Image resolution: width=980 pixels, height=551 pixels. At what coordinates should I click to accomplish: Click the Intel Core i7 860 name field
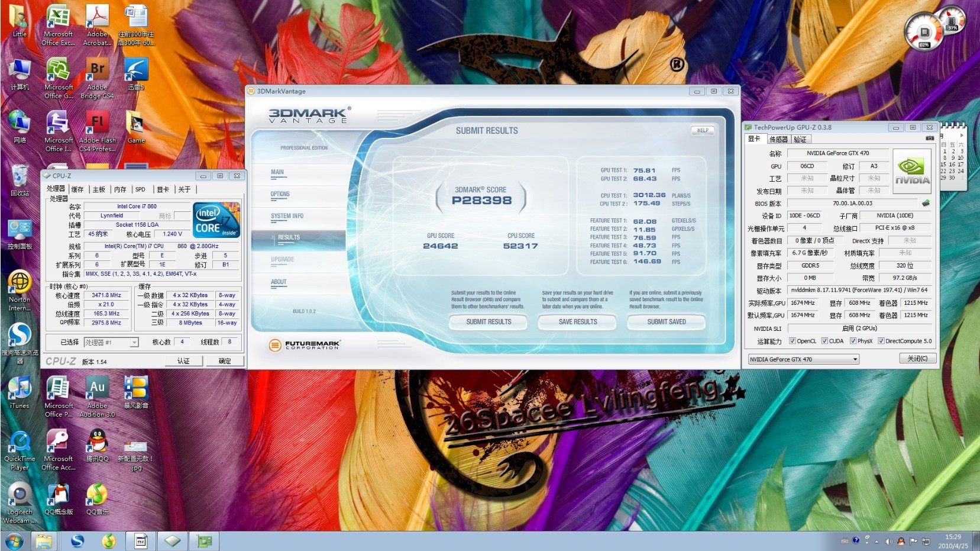point(137,207)
